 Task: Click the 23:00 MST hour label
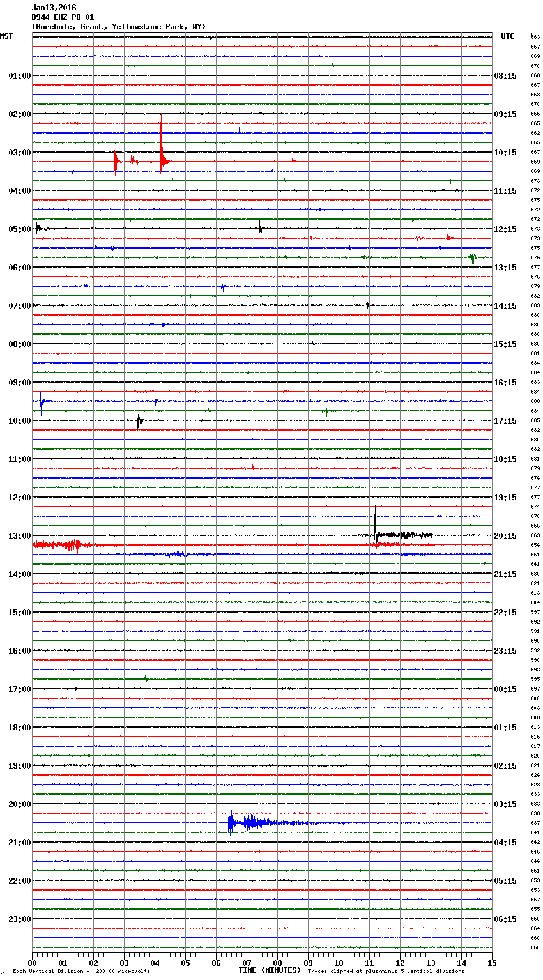19,919
